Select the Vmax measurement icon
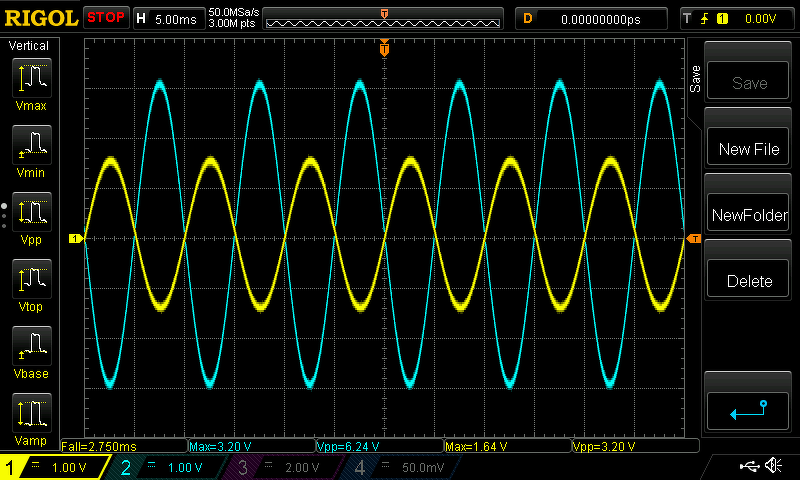Image resolution: width=800 pixels, height=480 pixels. click(32, 78)
